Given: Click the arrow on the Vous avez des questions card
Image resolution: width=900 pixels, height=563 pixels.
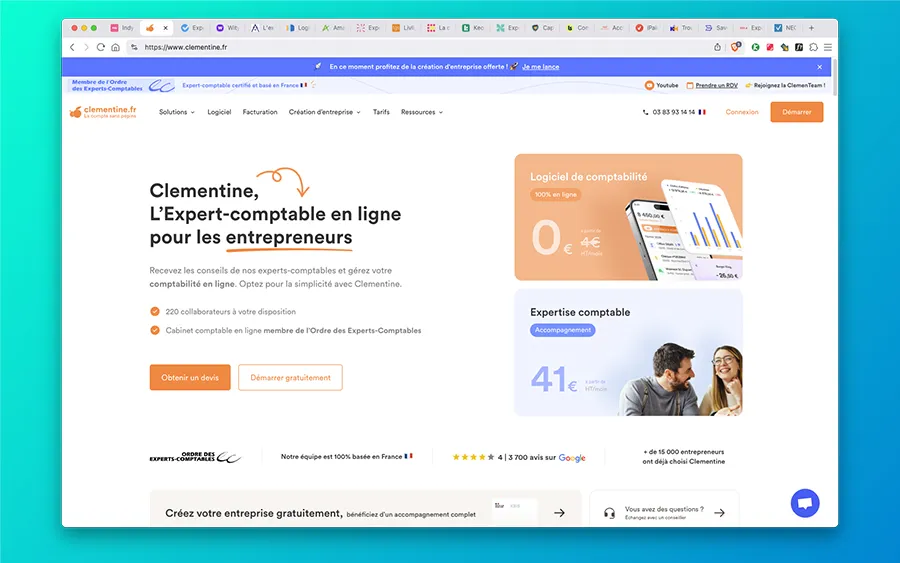Looking at the screenshot, I should 719,512.
